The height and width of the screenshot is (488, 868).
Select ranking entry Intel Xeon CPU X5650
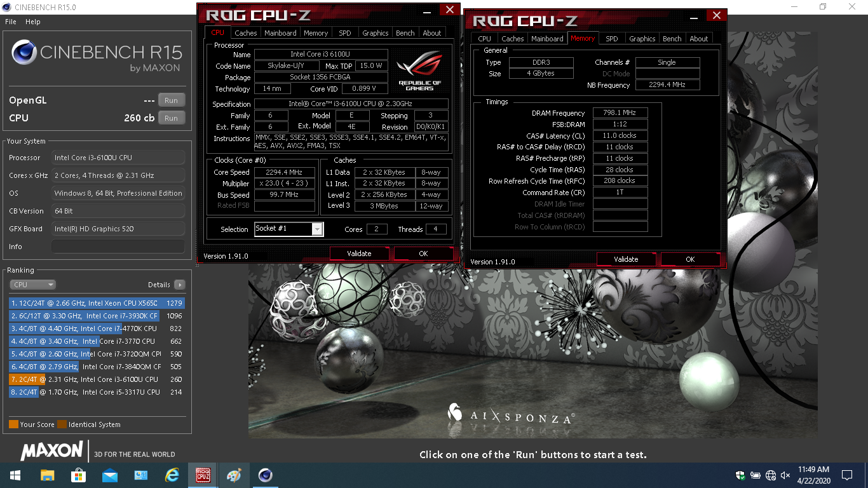coord(97,303)
